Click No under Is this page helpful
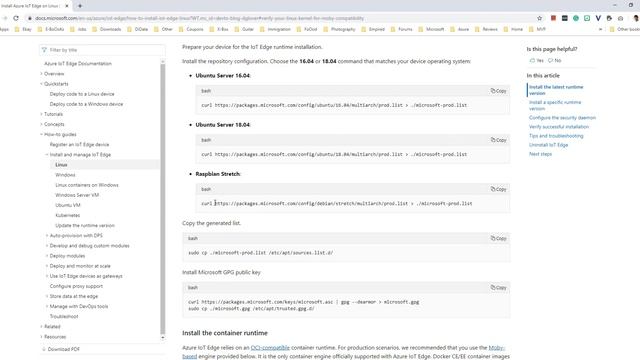Viewport: 640px width, 360px height. tap(555, 60)
